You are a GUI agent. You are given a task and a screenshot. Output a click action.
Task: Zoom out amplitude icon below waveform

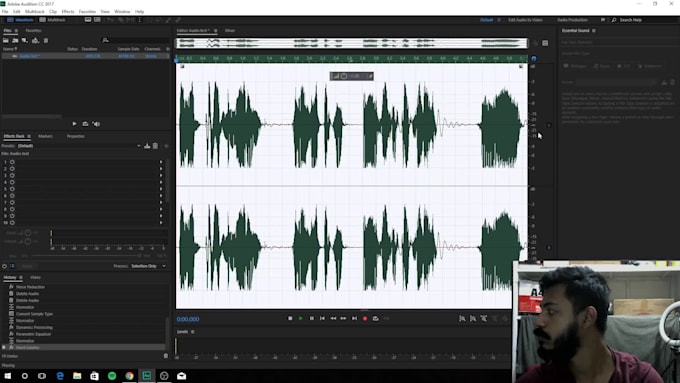click(x=473, y=318)
